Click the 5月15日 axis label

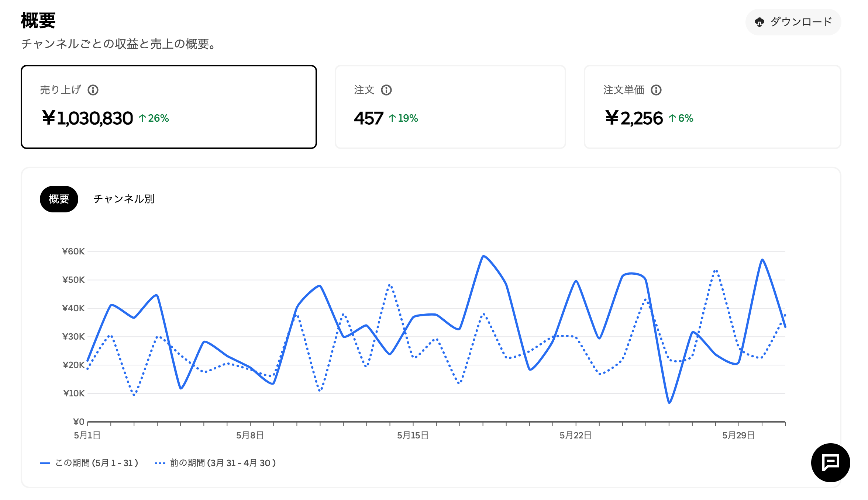point(413,435)
